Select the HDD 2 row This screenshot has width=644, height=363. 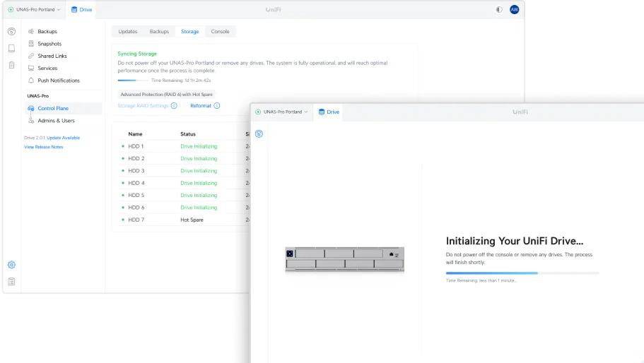pos(184,158)
